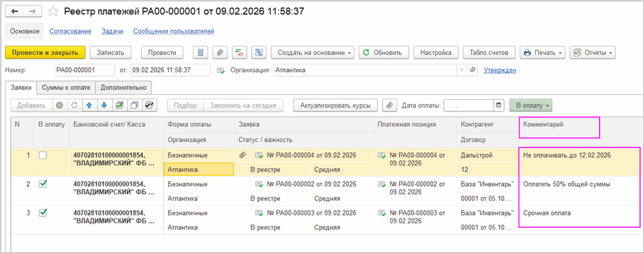Open Сообщения пользователей section
This screenshot has height=253, width=644.
(x=173, y=31)
